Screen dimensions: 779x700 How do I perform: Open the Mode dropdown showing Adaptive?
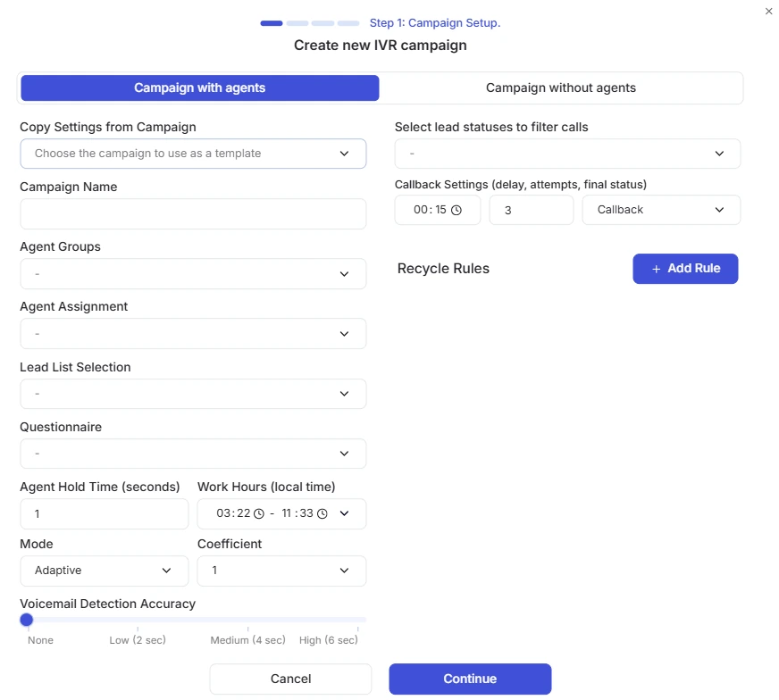click(x=105, y=571)
